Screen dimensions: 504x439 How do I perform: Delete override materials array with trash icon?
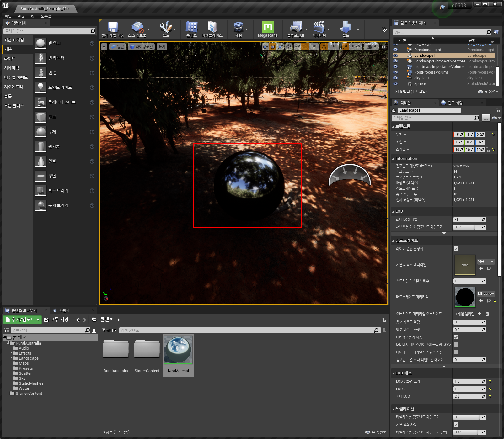pos(487,314)
